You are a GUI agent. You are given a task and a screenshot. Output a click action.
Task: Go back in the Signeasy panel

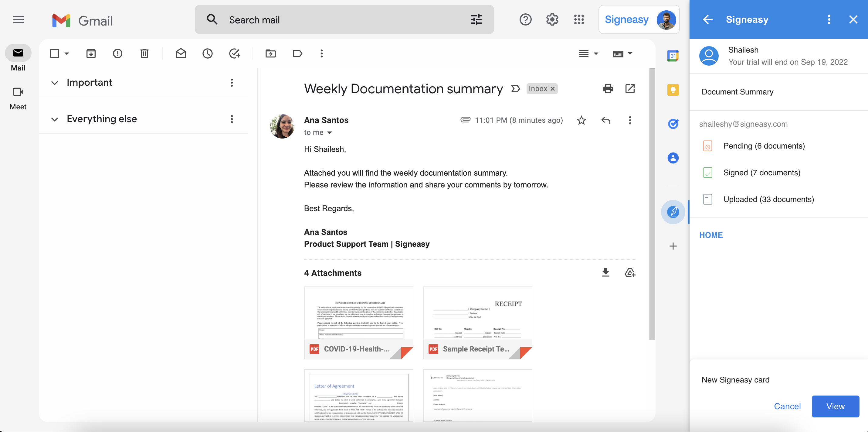708,19
